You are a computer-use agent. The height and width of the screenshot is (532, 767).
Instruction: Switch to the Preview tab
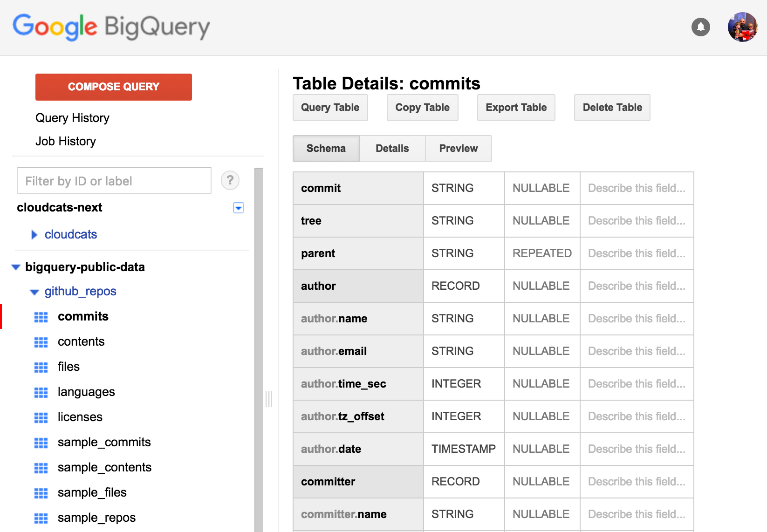click(459, 149)
